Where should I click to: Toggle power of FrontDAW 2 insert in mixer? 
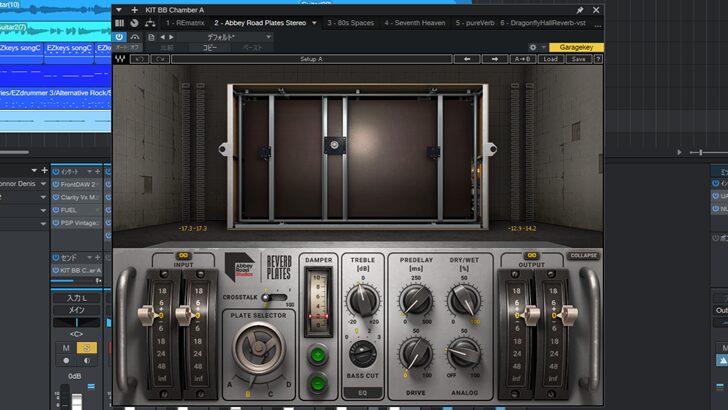(x=56, y=184)
